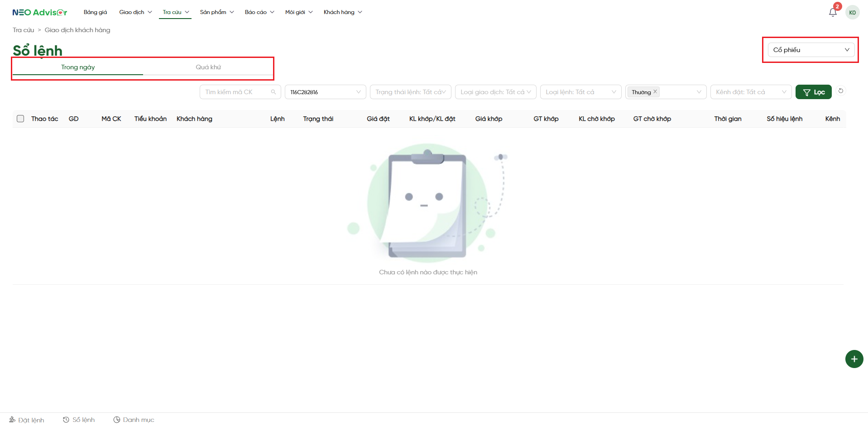Image resolution: width=868 pixels, height=426 pixels.
Task: Click the KO user avatar
Action: 852,12
